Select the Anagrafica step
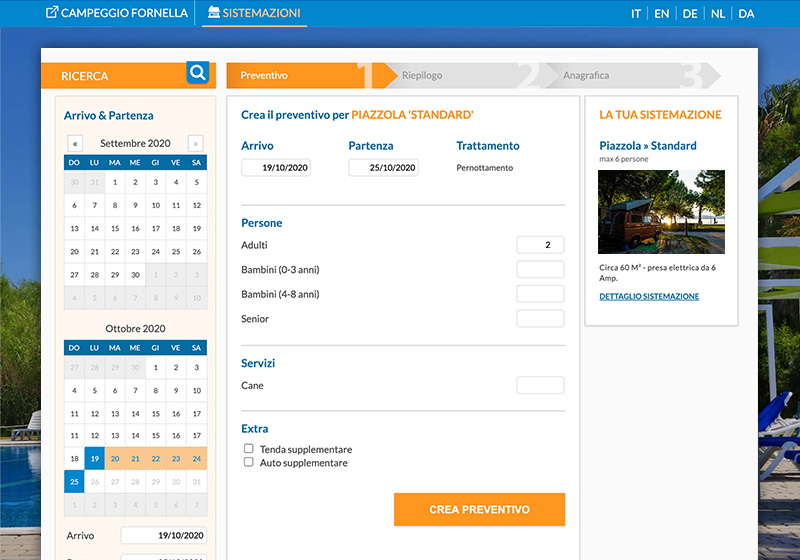The width and height of the screenshot is (800, 560). point(633,75)
